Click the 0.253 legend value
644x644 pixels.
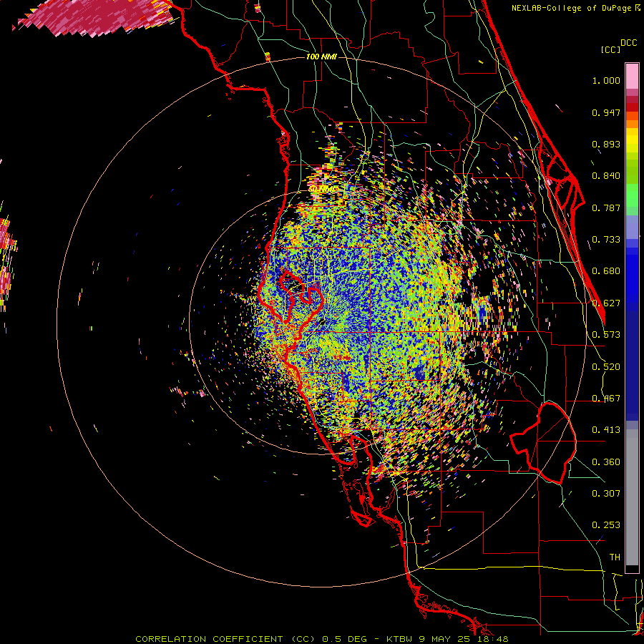click(x=606, y=525)
